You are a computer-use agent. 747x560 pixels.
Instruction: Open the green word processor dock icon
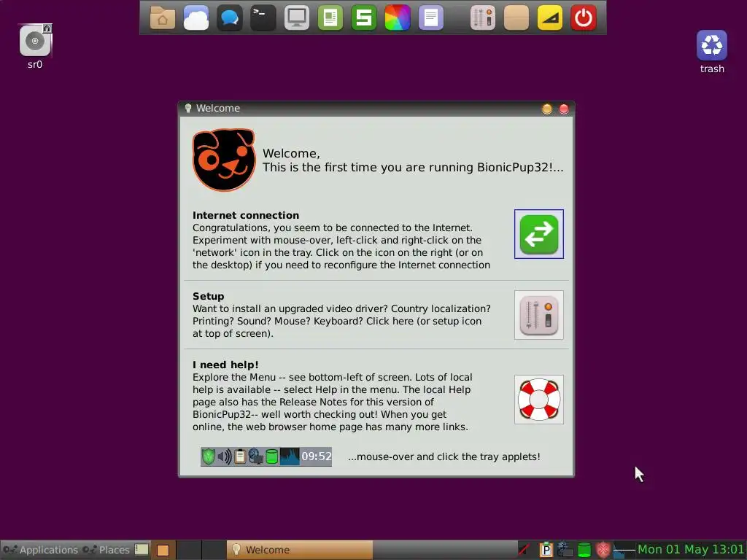(x=330, y=18)
